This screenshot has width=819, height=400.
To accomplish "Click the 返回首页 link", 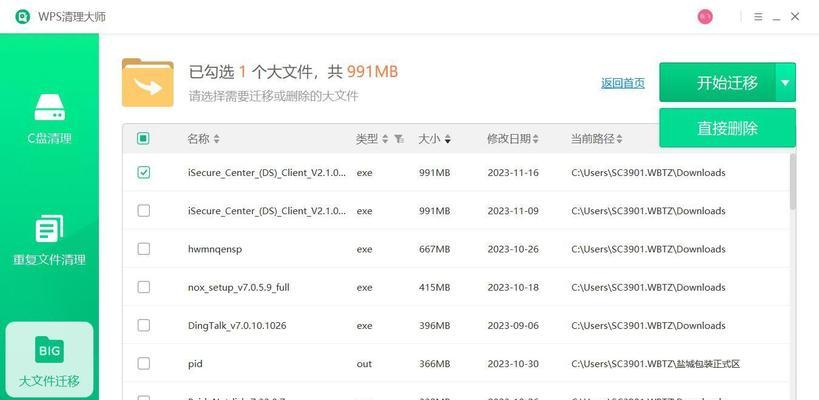I will pos(623,83).
